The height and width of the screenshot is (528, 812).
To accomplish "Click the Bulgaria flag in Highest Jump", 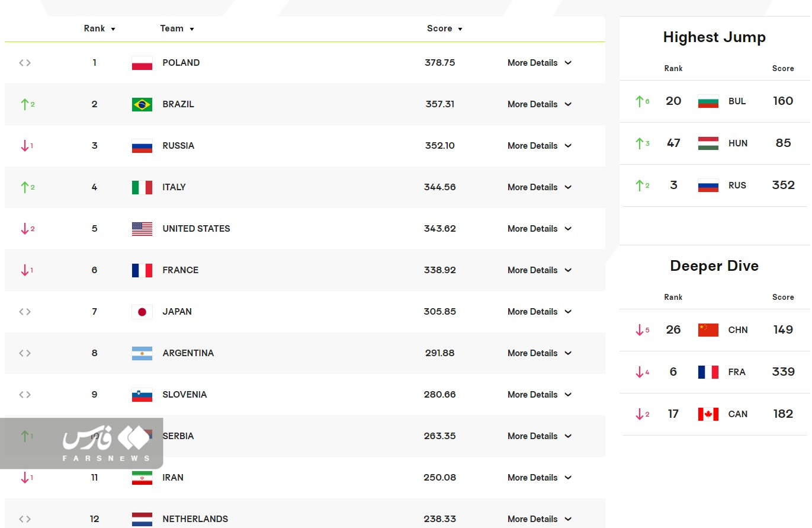I will click(708, 101).
